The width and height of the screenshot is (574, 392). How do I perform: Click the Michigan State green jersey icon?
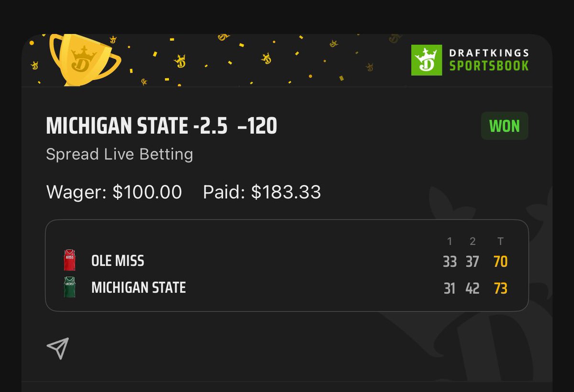(x=70, y=287)
